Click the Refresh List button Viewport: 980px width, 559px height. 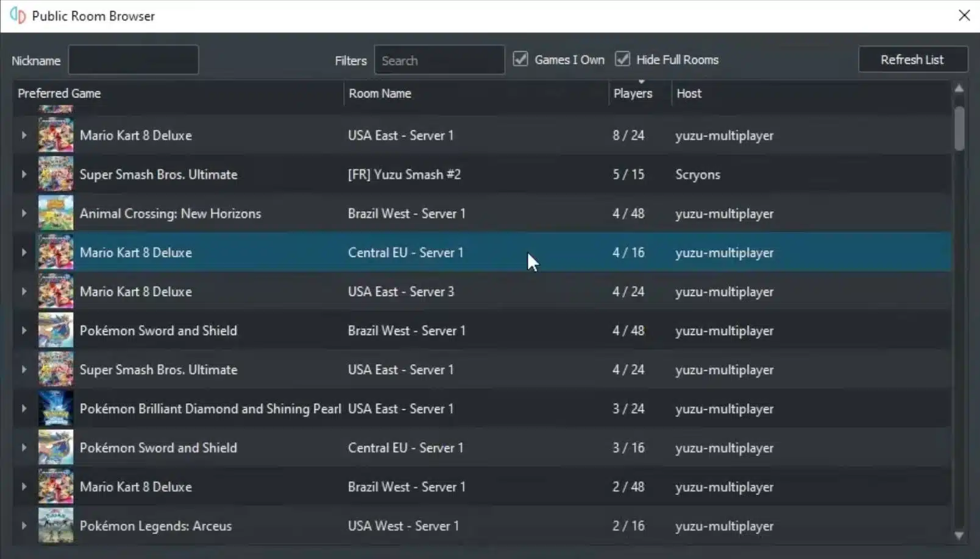[912, 60]
